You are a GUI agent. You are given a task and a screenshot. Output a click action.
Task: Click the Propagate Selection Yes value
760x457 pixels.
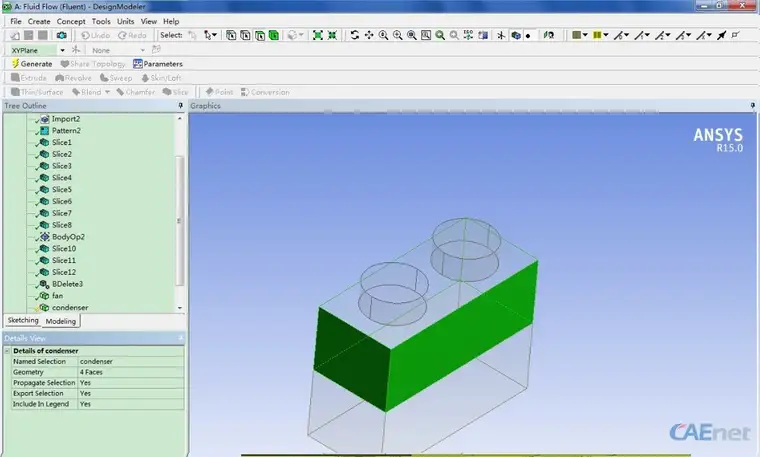(x=131, y=383)
